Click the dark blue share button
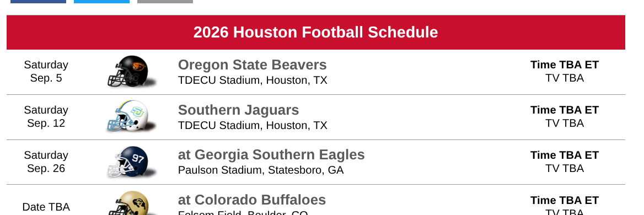644x215 pixels. (38, 2)
